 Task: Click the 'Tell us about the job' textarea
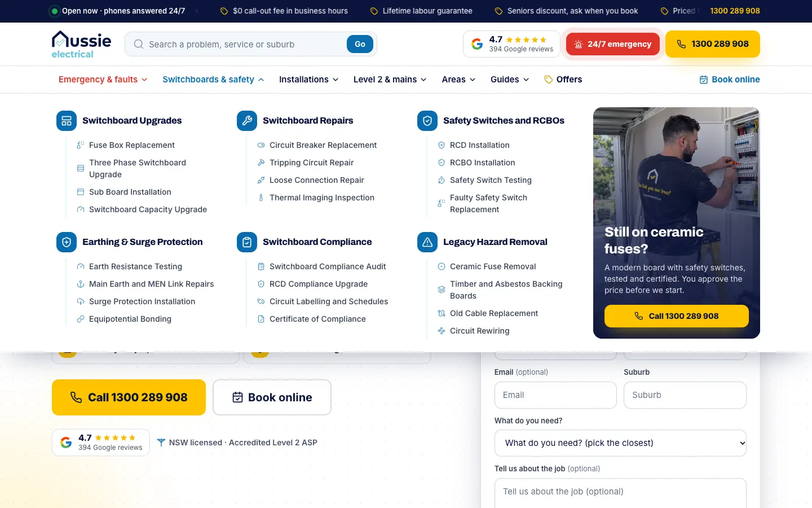pyautogui.click(x=620, y=493)
